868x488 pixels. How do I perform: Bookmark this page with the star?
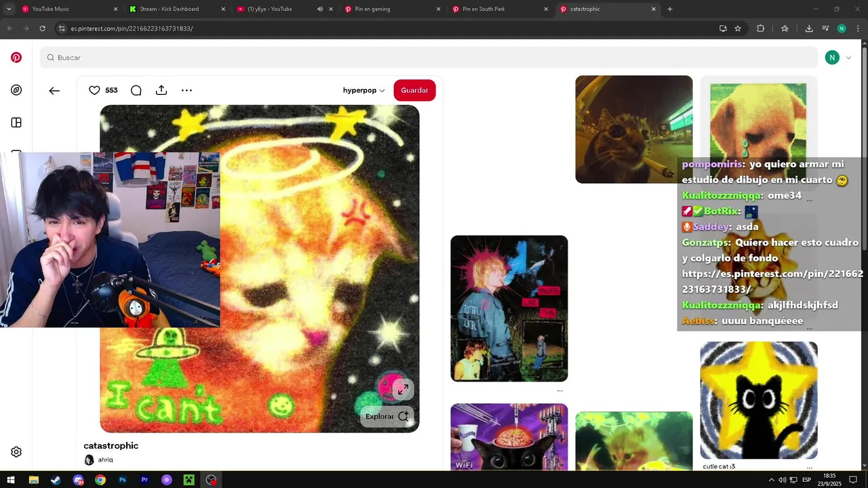[x=738, y=28]
